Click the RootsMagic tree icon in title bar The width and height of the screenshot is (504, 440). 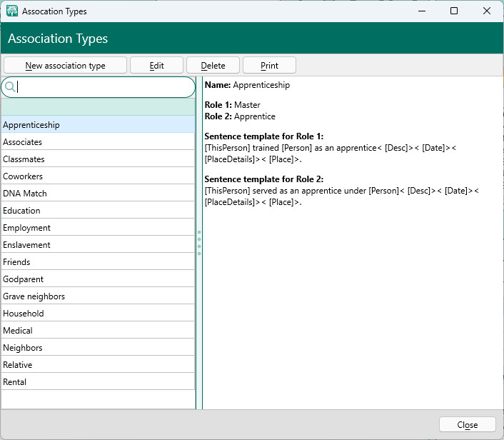tap(12, 11)
